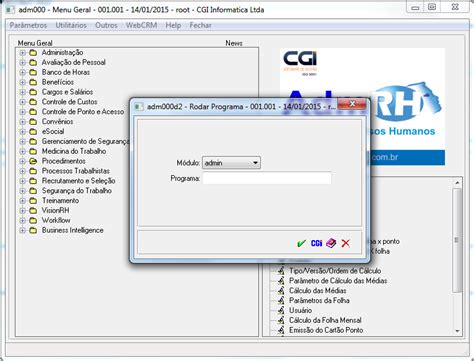Click the Gerenciamento de Segurança folder icon
Screen dimensions: 474x361
pos(33,142)
